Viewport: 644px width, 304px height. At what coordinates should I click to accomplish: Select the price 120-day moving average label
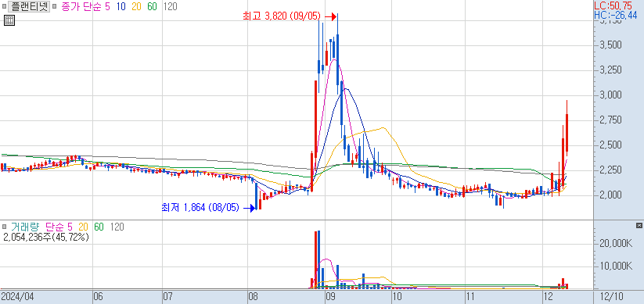tap(170, 6)
